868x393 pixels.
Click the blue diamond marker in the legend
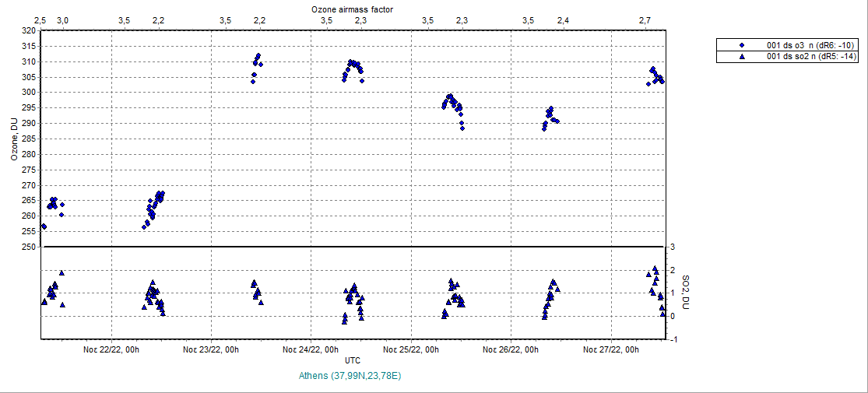(742, 45)
